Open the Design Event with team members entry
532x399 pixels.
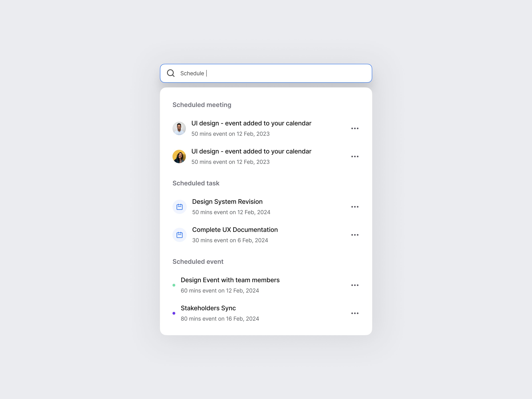click(230, 280)
